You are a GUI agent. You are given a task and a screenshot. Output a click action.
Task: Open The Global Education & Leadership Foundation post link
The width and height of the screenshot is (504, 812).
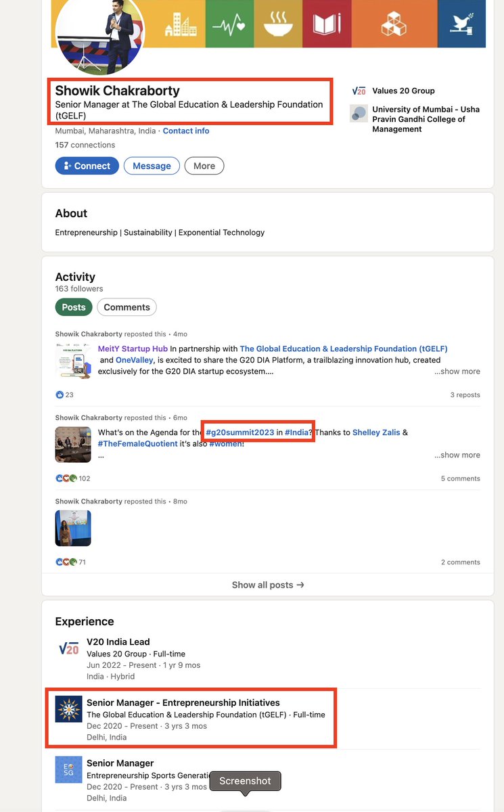tap(344, 348)
